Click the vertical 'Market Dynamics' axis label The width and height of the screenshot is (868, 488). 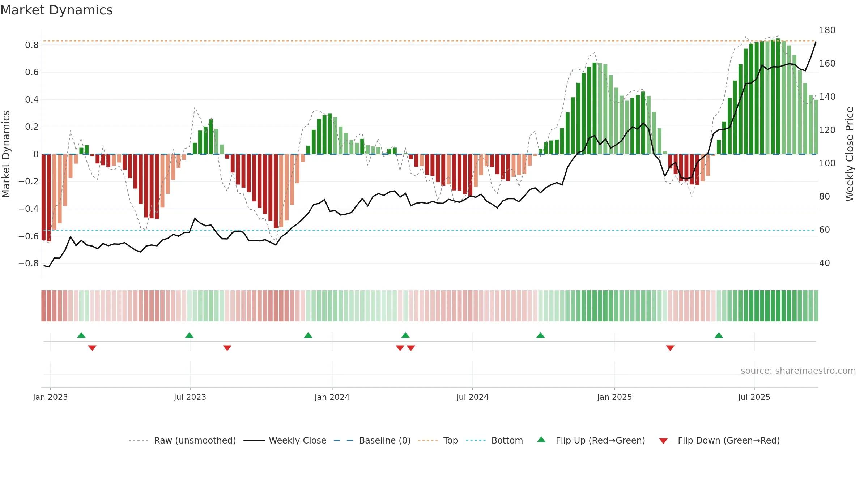[x=6, y=154]
